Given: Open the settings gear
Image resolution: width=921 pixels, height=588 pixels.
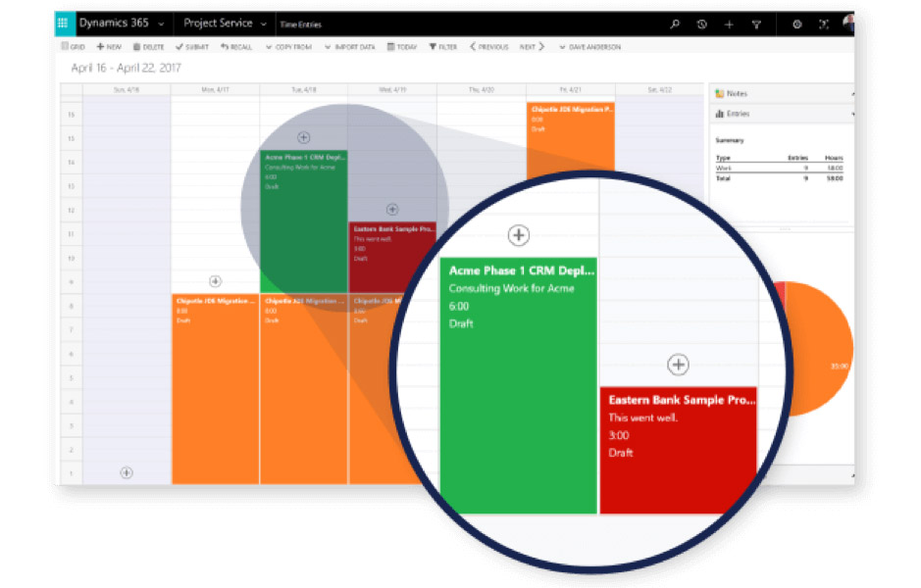Looking at the screenshot, I should (797, 24).
